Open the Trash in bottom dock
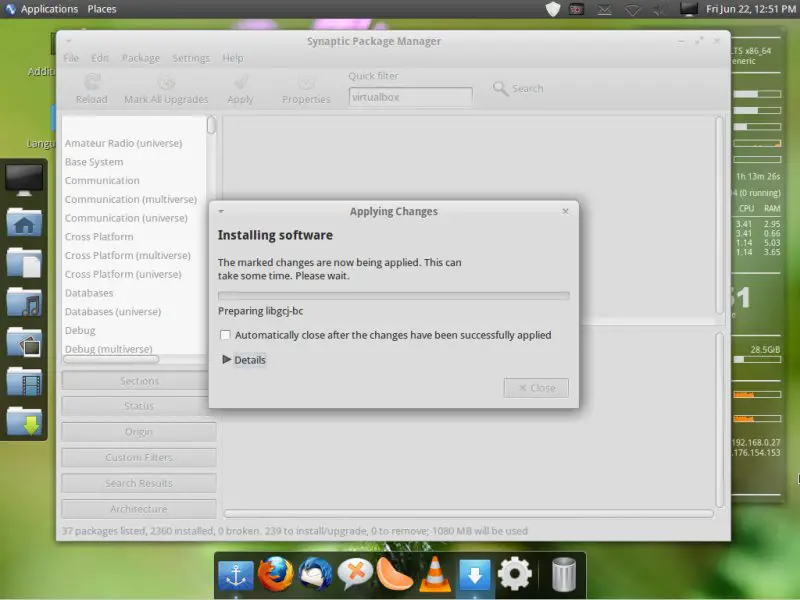800x600 pixels. click(564, 574)
